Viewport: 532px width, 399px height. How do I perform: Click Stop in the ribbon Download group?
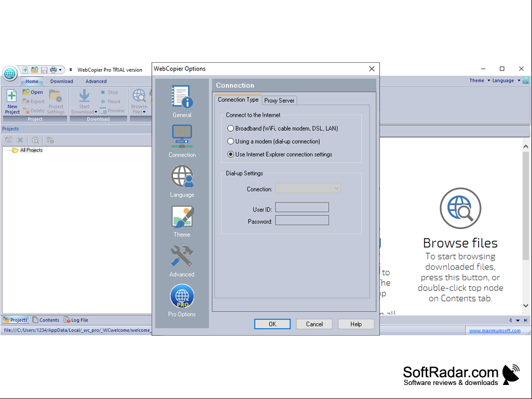point(109,92)
